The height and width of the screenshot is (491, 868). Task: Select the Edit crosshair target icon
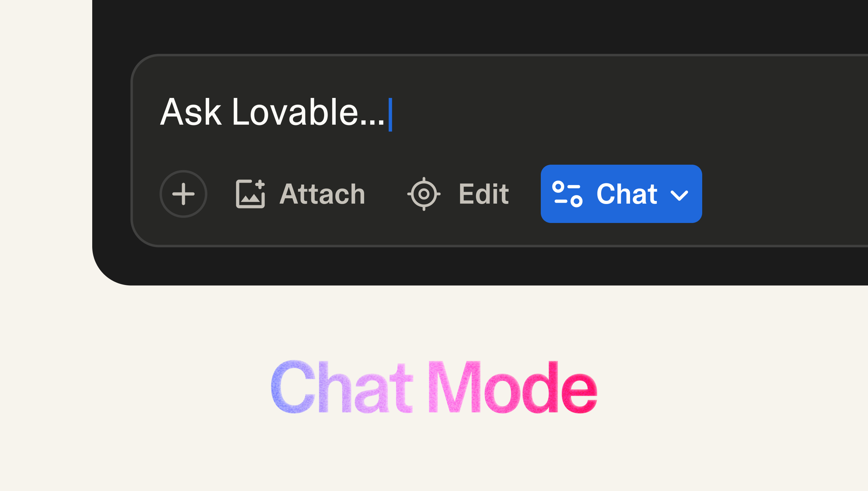pyautogui.click(x=424, y=194)
